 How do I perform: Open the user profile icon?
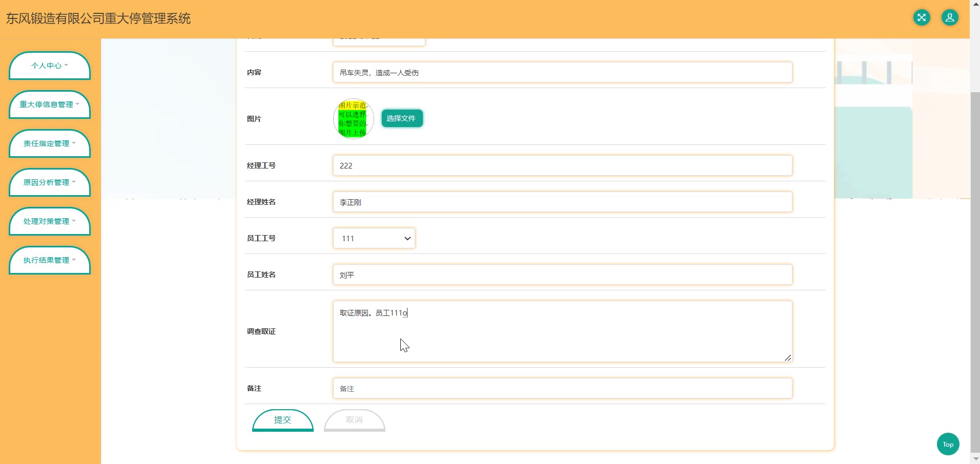(949, 18)
